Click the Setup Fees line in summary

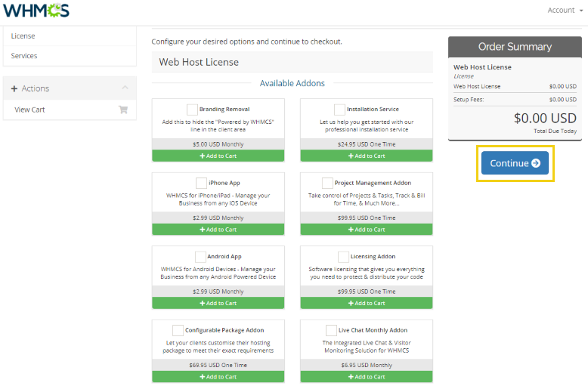click(515, 100)
